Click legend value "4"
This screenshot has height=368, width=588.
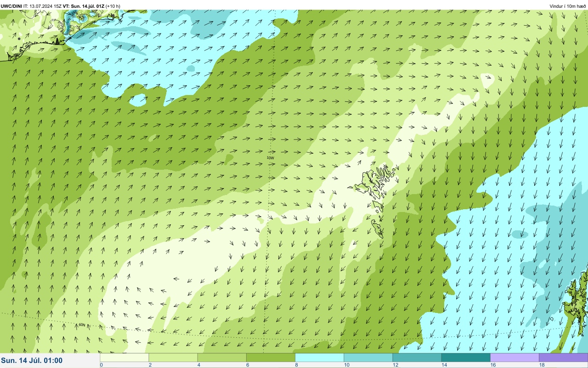199,365
